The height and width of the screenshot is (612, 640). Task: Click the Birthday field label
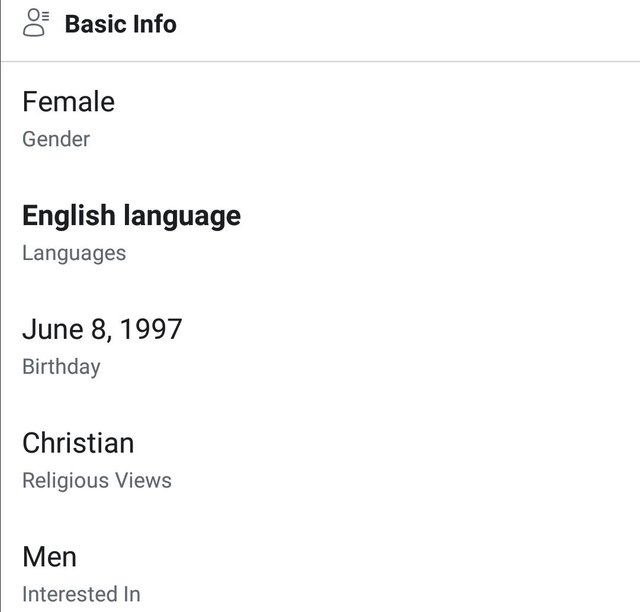(61, 367)
